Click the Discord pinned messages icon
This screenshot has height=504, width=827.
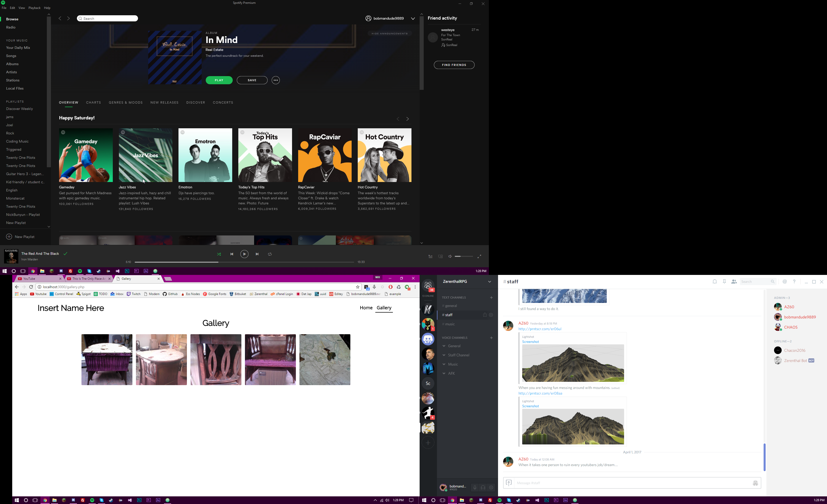coord(724,282)
